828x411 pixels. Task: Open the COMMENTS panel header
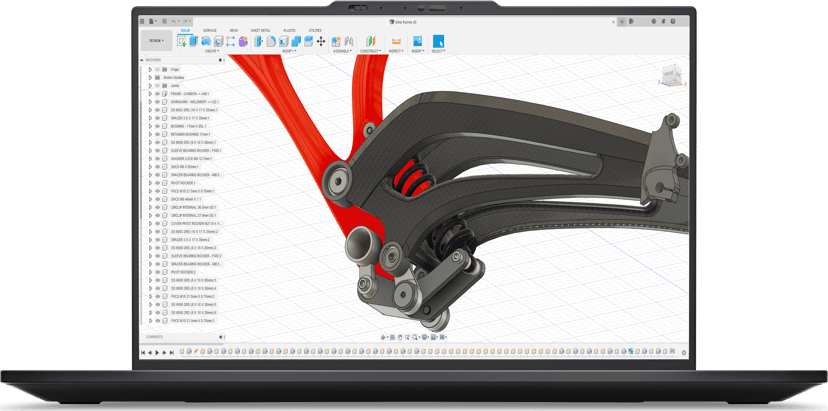click(x=182, y=337)
